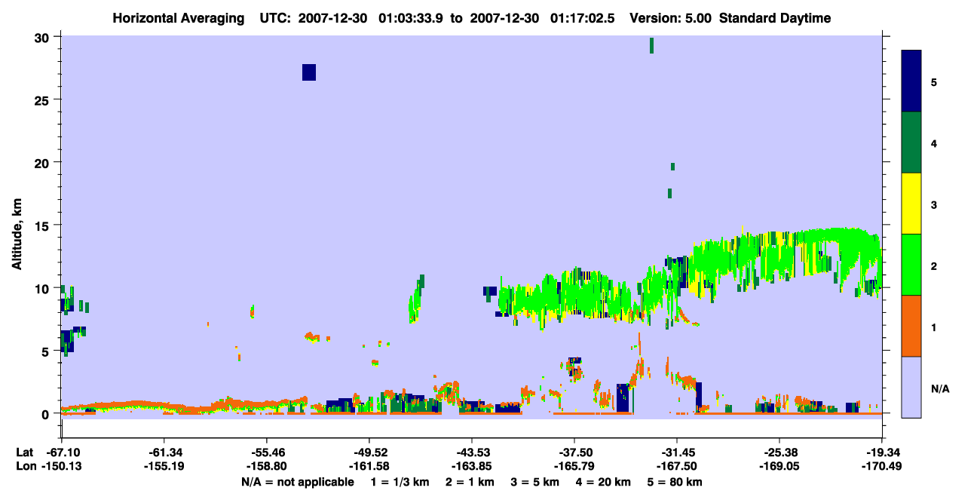This screenshot has width=980, height=503.
Task: Click the 30 km altitude tick label
Action: pos(44,37)
